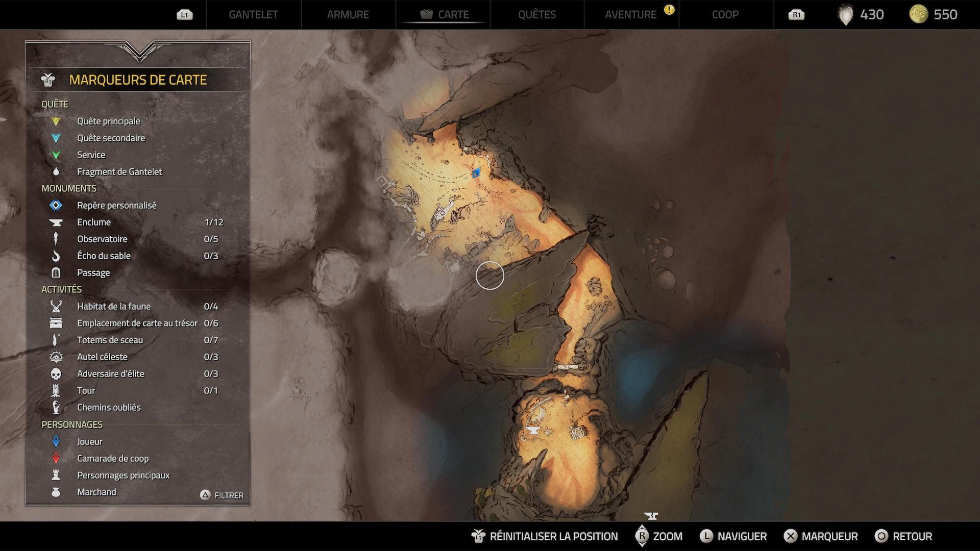The image size is (980, 551).
Task: Click the ZOOM control prompt
Action: [x=658, y=536]
